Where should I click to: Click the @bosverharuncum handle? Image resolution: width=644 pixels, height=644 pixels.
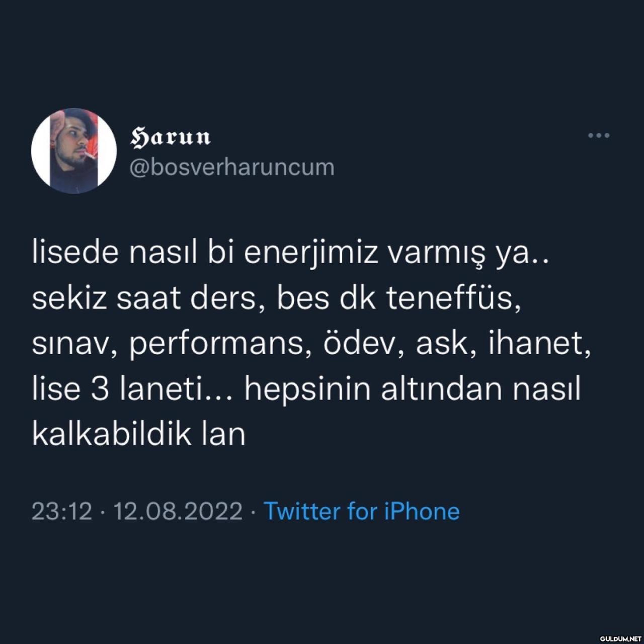pyautogui.click(x=232, y=168)
